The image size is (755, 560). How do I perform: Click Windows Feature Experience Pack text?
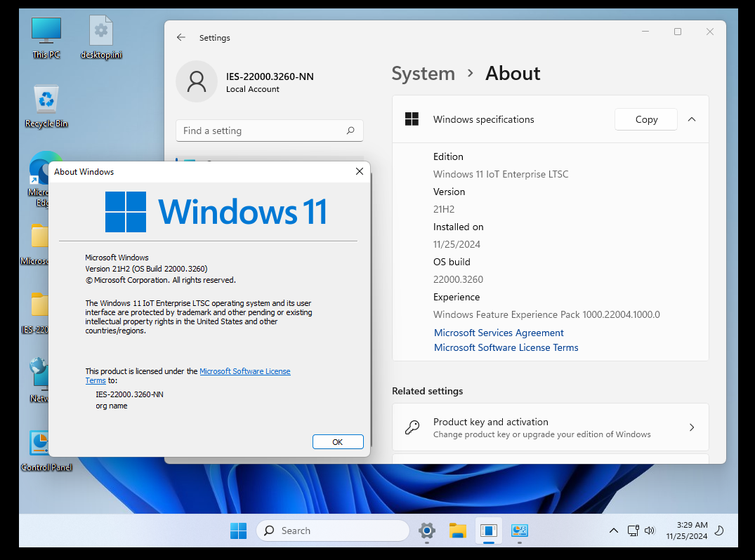546,314
